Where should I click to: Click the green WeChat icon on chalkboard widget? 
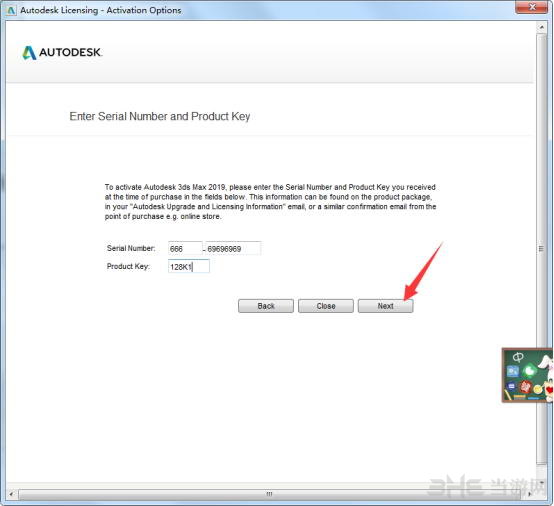pos(530,371)
